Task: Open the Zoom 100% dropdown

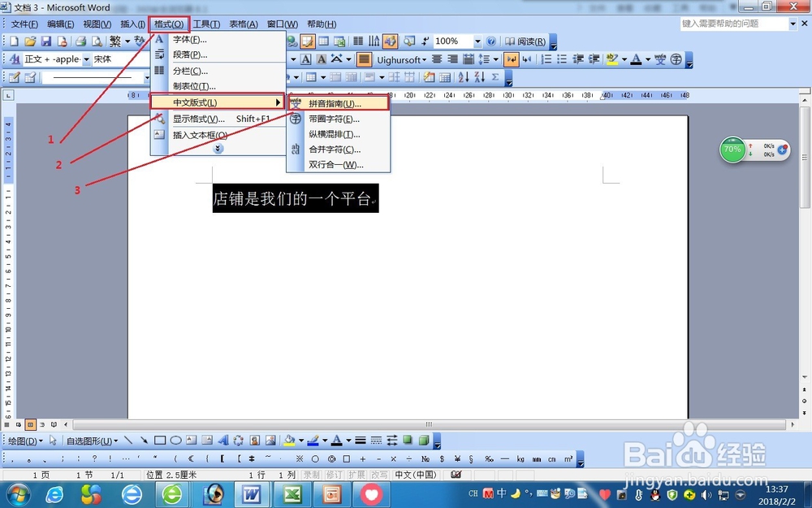Action: click(477, 41)
